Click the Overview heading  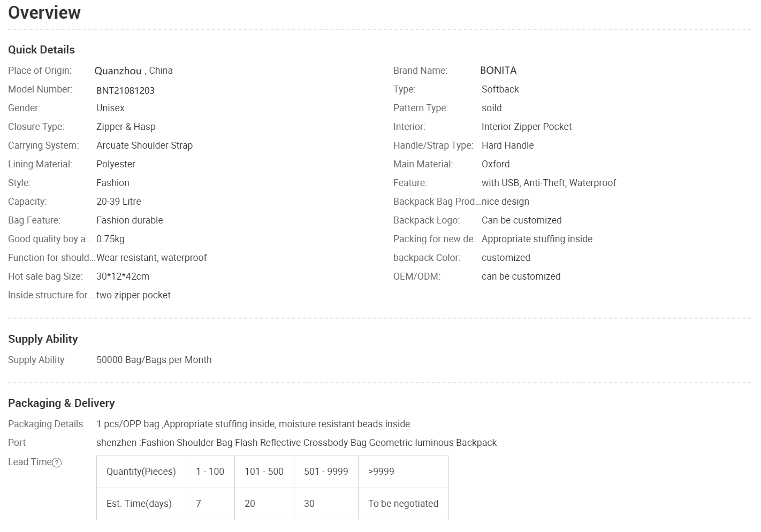point(44,13)
